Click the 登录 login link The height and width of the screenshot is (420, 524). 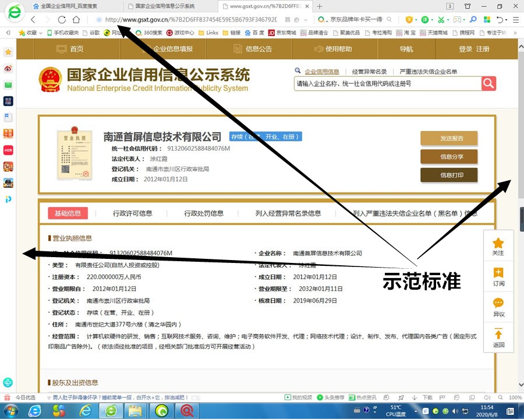click(466, 49)
